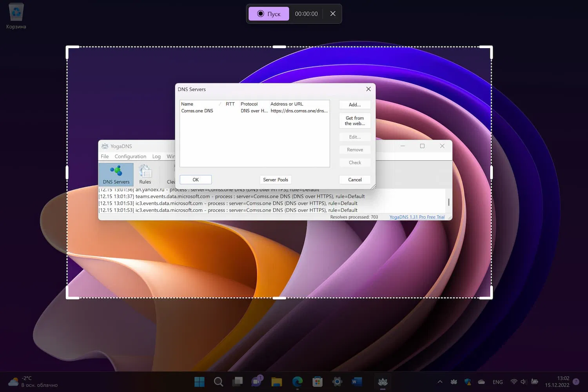
Task: Launch Microsoft Store from the taskbar
Action: coord(317,381)
